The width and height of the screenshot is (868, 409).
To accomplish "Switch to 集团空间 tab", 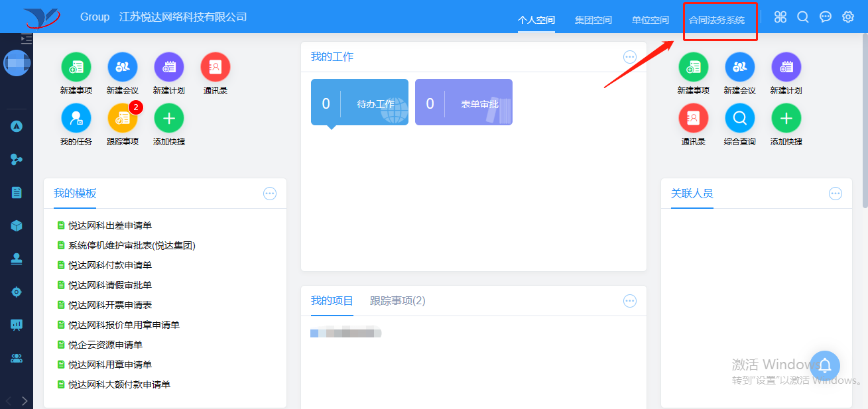I will point(593,20).
